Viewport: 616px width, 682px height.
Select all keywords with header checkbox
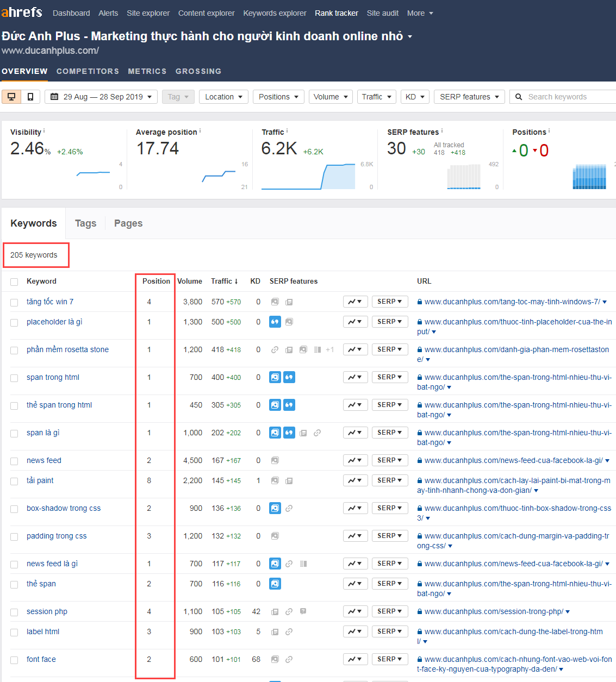[x=14, y=282]
